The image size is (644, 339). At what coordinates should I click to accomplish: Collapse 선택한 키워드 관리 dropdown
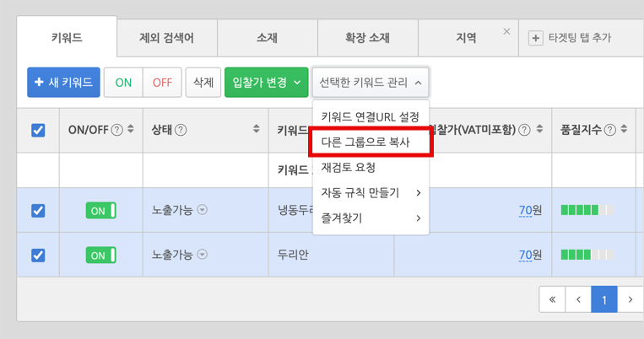371,83
